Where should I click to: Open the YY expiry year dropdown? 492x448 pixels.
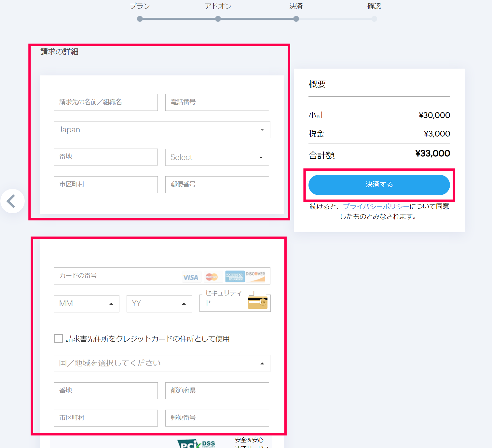click(x=159, y=304)
